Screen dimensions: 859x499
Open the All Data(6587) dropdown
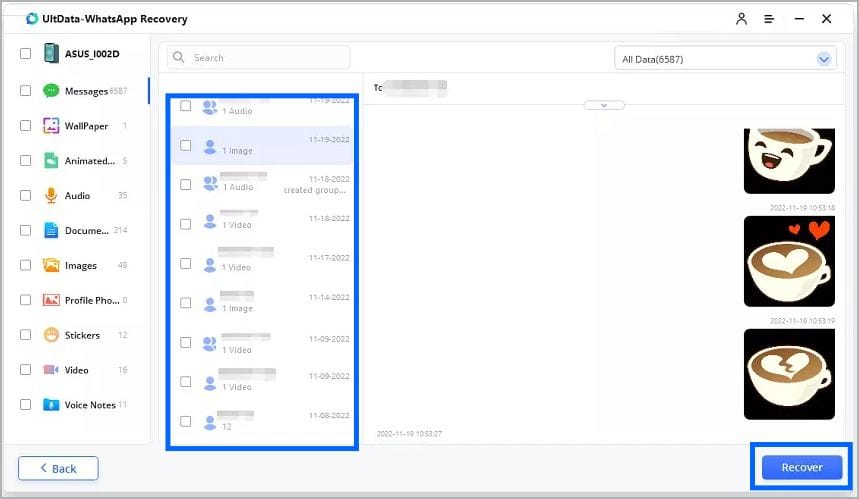(724, 59)
